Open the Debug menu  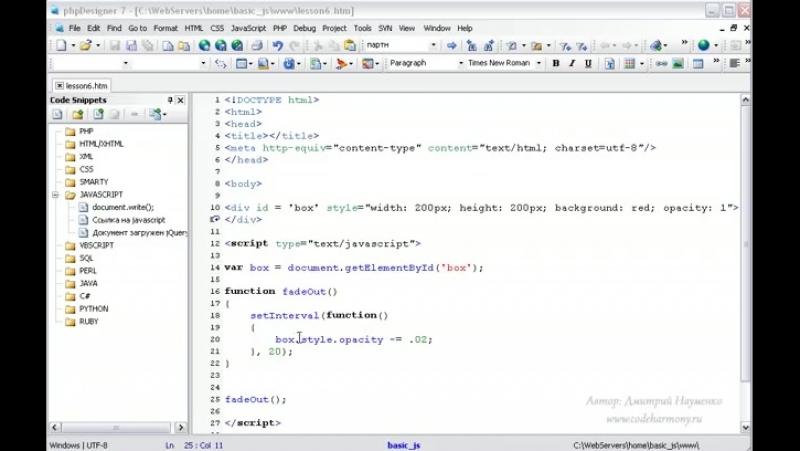coord(305,28)
